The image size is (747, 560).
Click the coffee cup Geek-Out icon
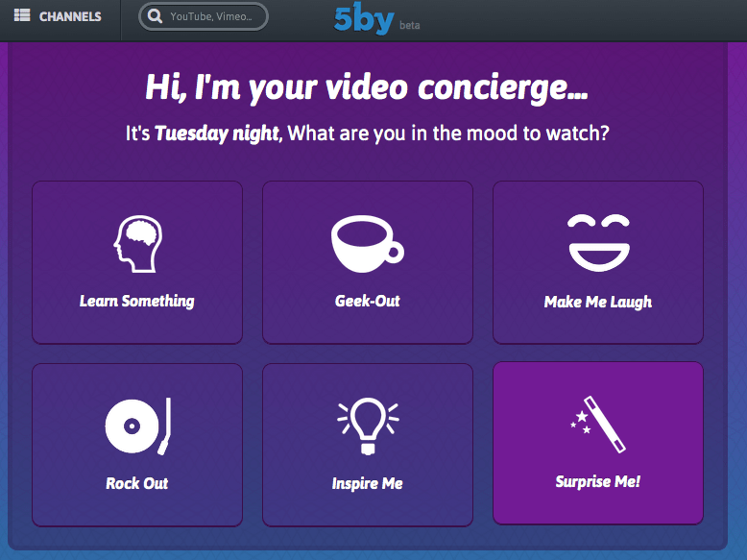[x=368, y=244]
